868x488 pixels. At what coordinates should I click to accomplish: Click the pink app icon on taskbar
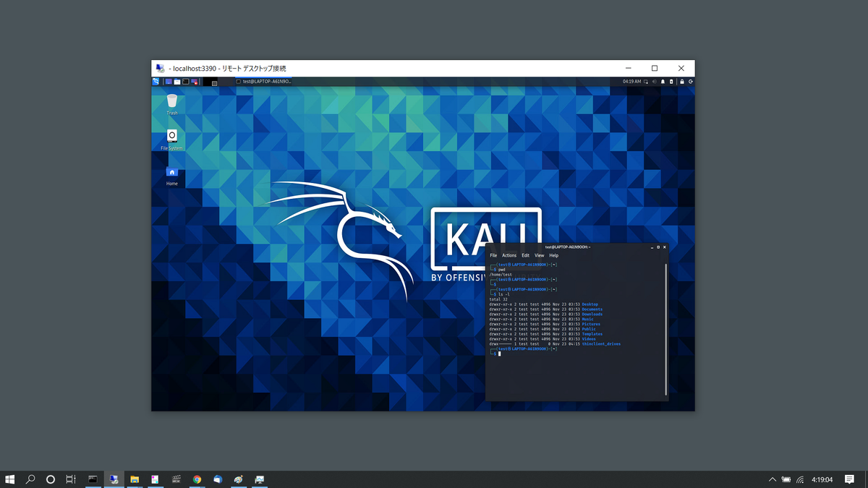tap(155, 479)
